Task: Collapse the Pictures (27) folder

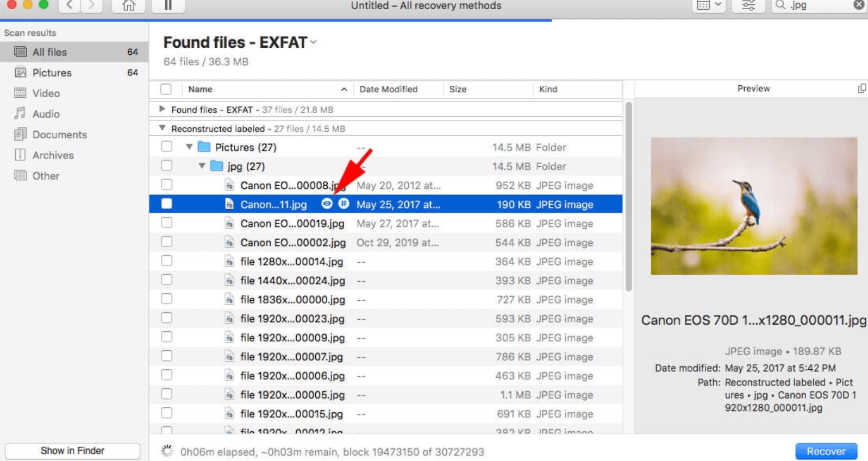Action: pyautogui.click(x=189, y=147)
